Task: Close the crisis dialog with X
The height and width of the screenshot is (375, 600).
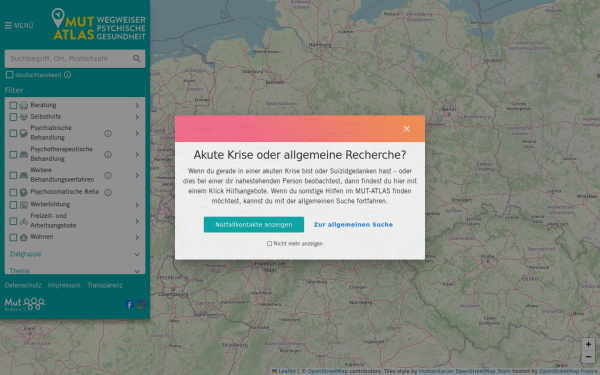Action: coord(406,129)
